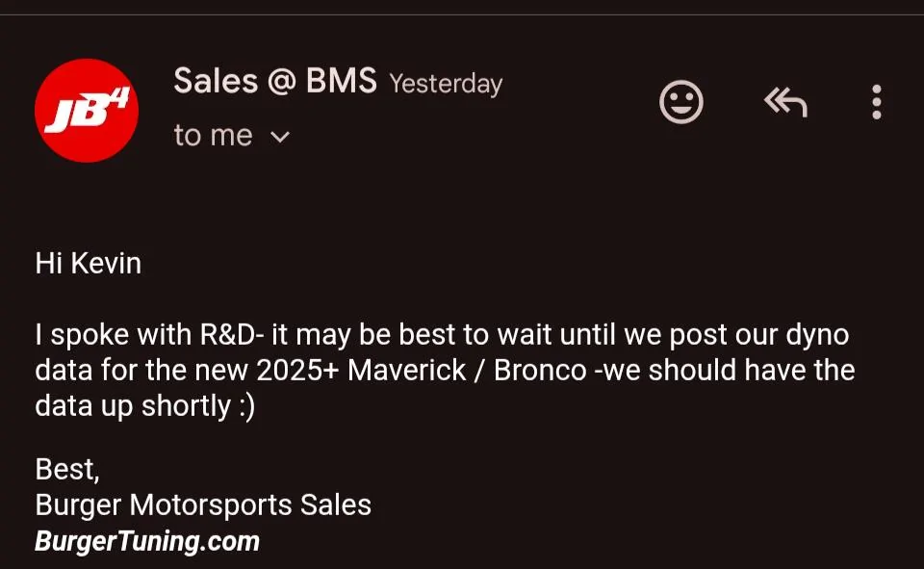Image resolution: width=924 pixels, height=569 pixels.
Task: Expand recipient details chevron beside 'to me'
Action: point(280,138)
